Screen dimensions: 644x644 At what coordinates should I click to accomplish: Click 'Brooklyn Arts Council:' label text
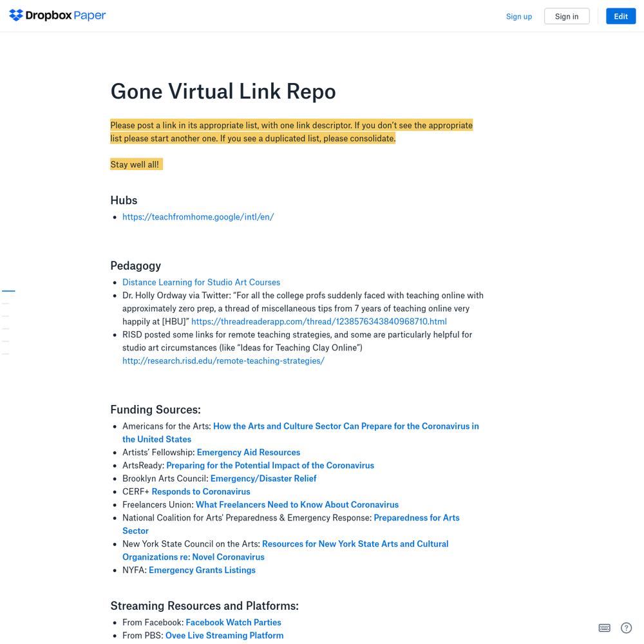165,479
